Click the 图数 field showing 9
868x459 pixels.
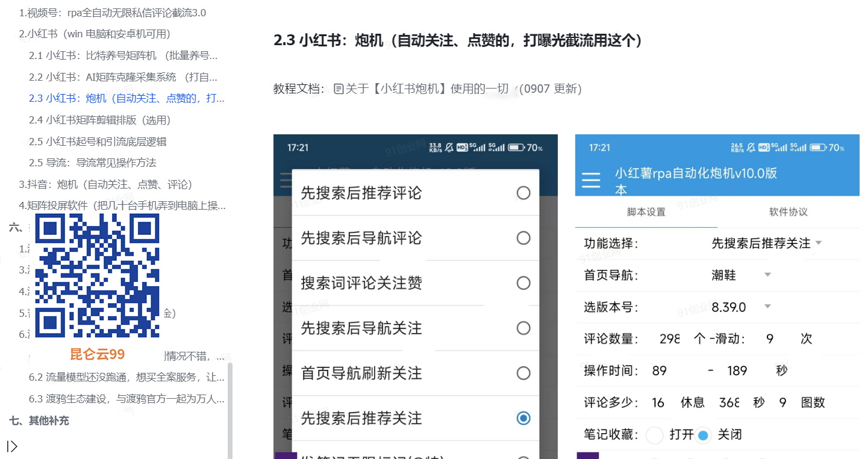782,402
